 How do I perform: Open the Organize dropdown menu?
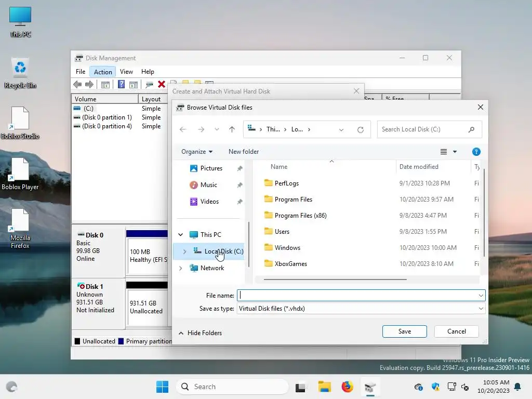coord(197,152)
